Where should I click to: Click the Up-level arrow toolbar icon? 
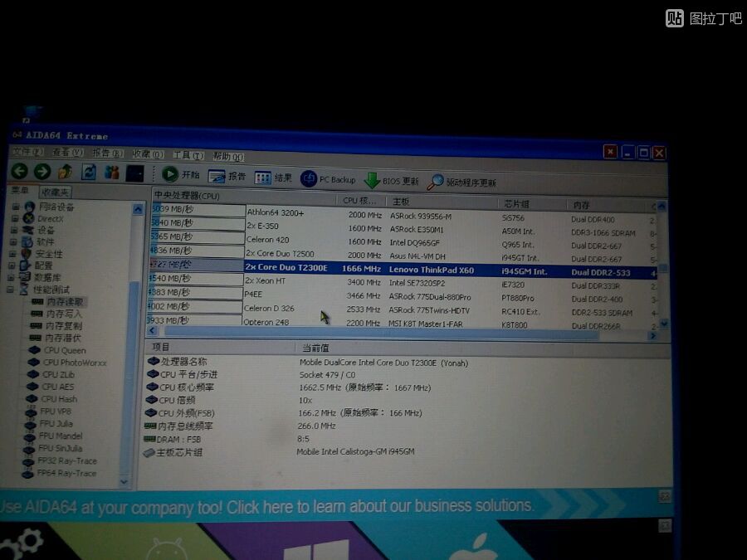point(66,172)
